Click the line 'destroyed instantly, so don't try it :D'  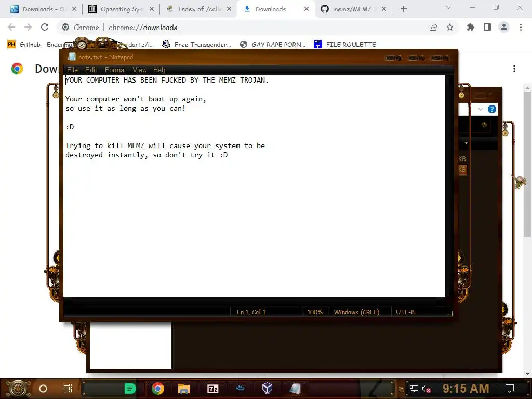[x=147, y=155]
